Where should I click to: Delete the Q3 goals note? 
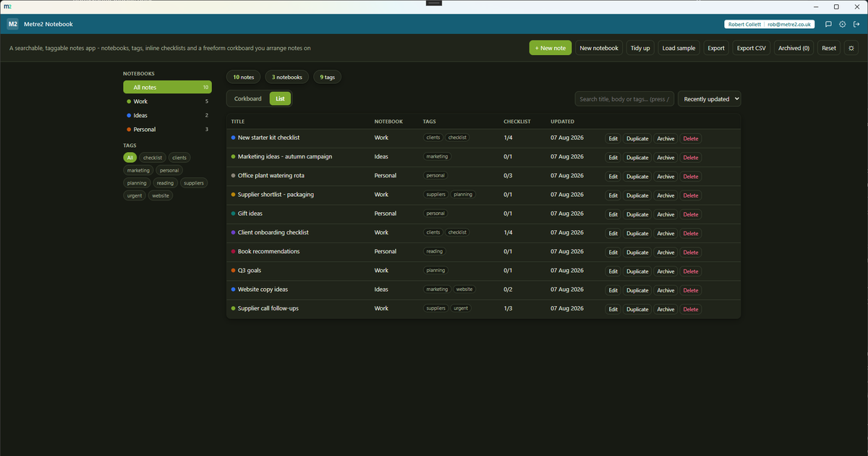coord(691,271)
